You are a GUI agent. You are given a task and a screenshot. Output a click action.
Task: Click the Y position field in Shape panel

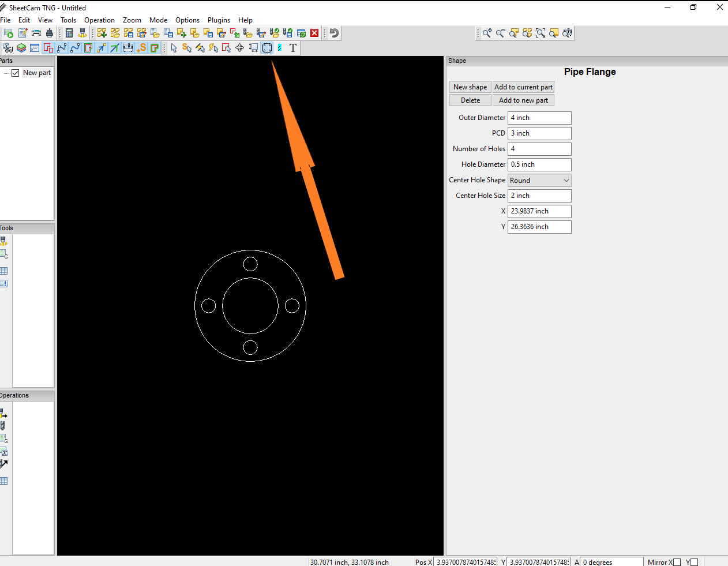point(539,227)
